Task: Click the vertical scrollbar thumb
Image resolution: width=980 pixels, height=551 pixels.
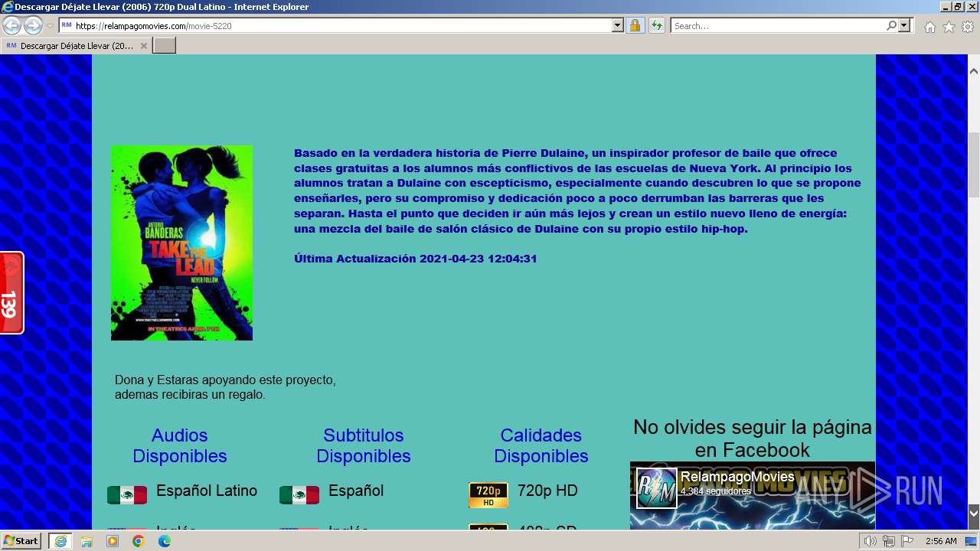Action: pos(974,165)
